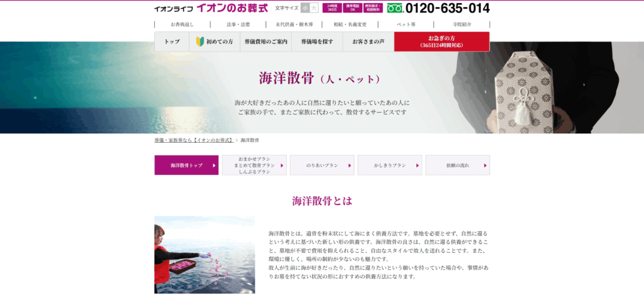644x302 pixels.
Task: Click the sea flower scattering photo
Action: pyautogui.click(x=204, y=255)
